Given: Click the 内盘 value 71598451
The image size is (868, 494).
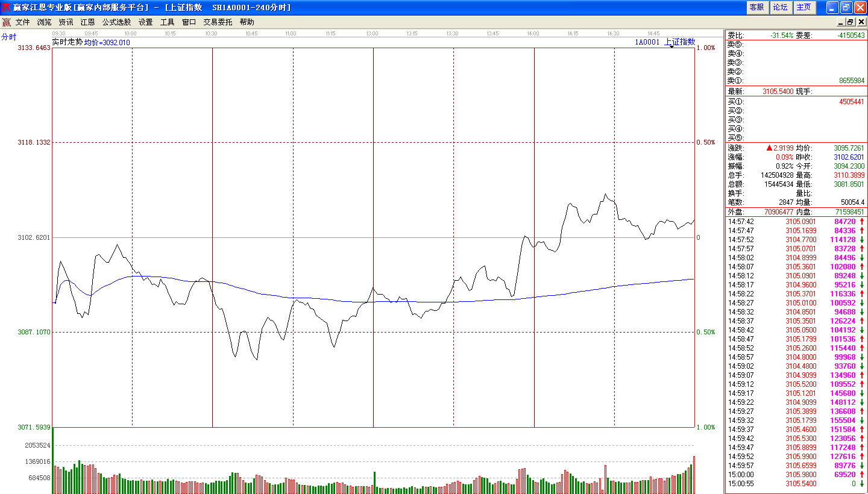Looking at the screenshot, I should click(x=851, y=212).
